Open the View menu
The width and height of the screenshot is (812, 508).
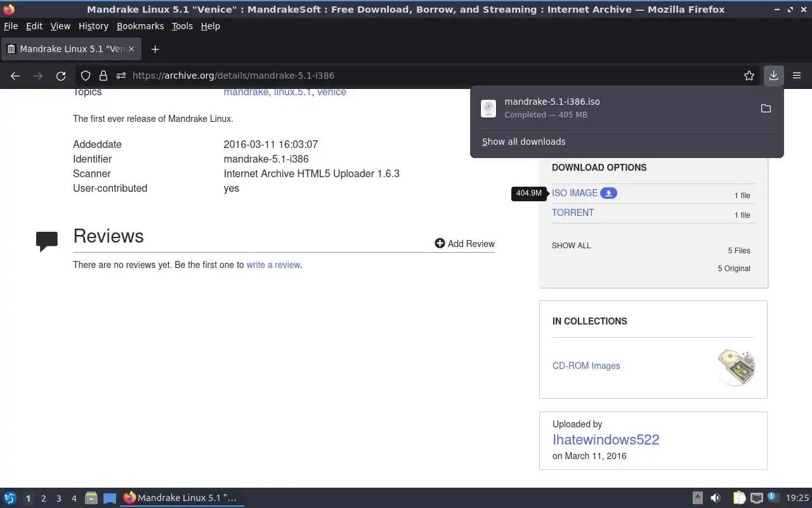60,26
